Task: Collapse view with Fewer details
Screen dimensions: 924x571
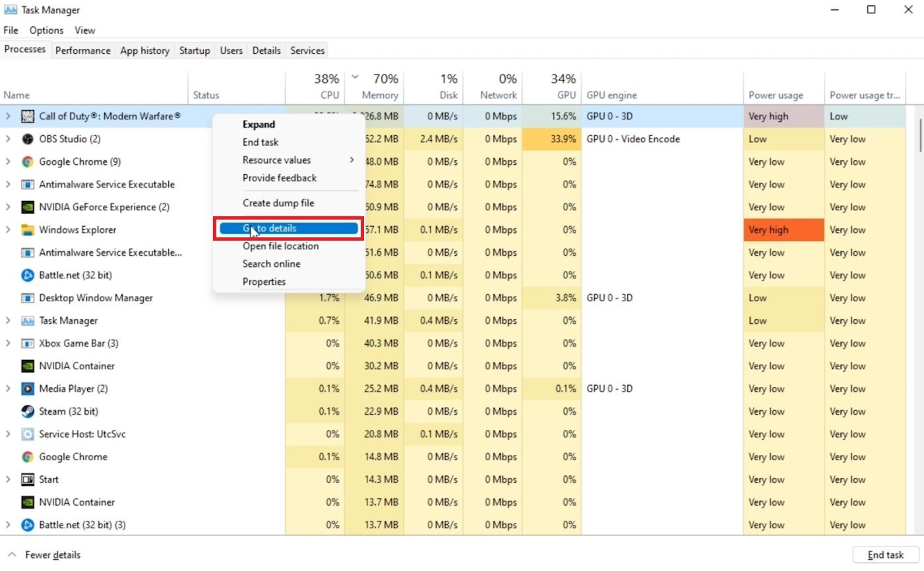Action: (x=45, y=555)
